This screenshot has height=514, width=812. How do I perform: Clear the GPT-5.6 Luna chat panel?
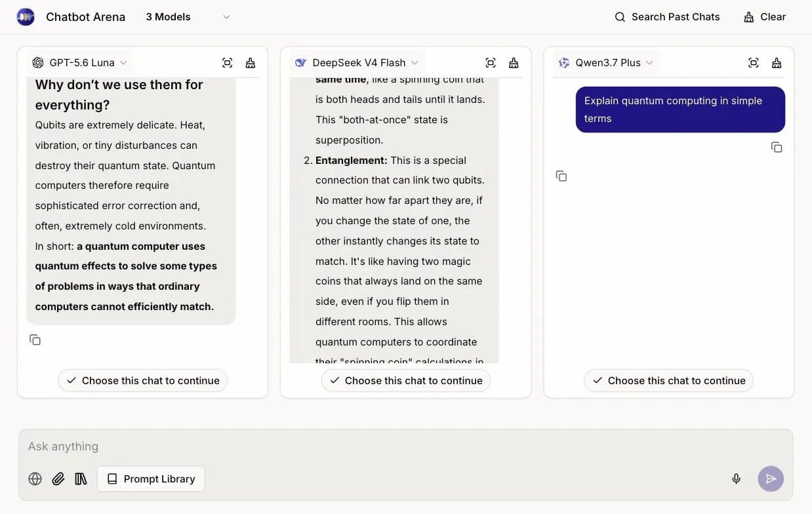251,63
